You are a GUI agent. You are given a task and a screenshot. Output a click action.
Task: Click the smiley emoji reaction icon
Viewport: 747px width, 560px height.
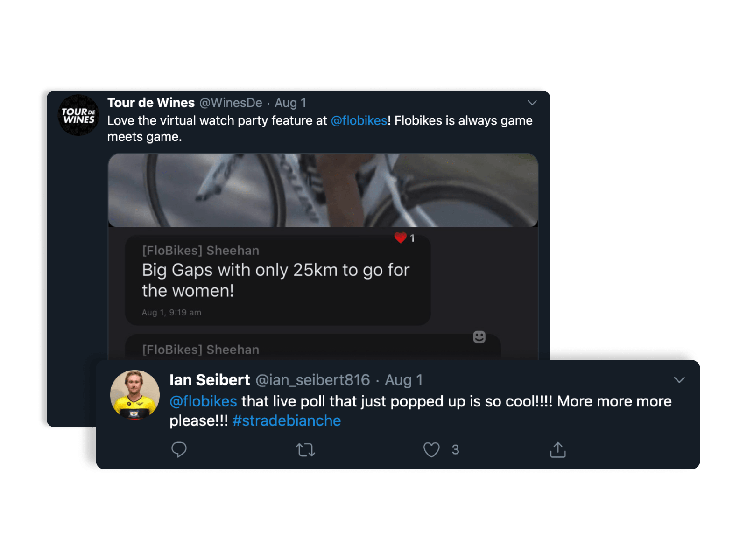(479, 337)
